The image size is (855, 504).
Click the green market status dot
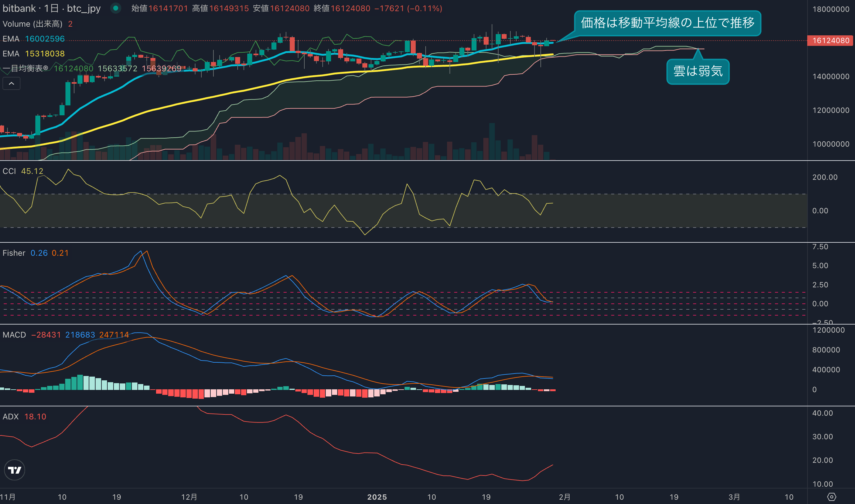coord(115,8)
